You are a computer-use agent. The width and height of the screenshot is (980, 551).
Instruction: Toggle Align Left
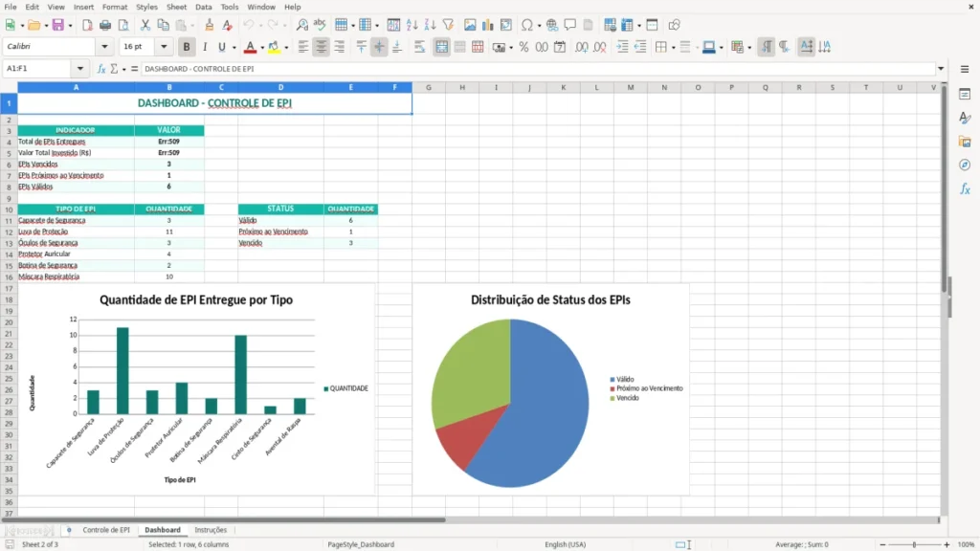[x=303, y=47]
